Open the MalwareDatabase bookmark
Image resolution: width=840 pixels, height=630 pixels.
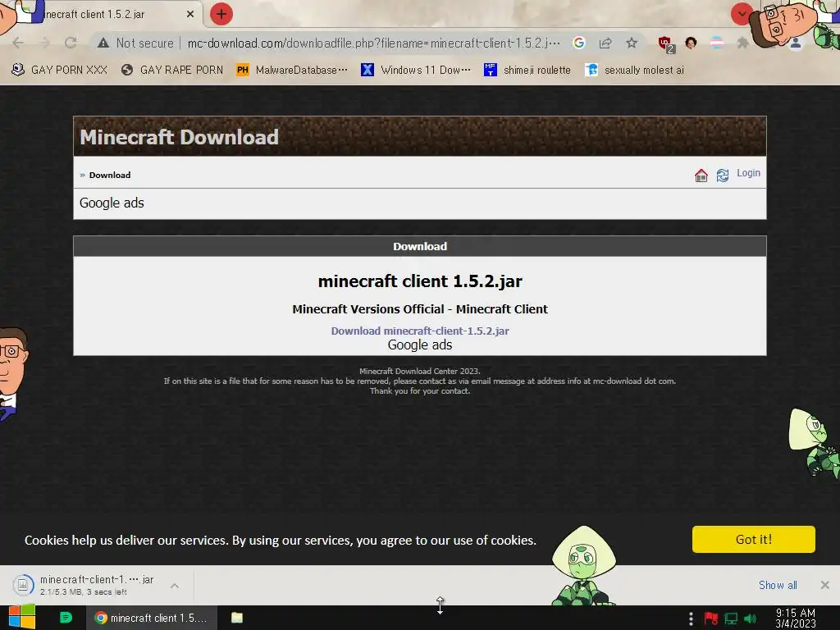coord(292,70)
